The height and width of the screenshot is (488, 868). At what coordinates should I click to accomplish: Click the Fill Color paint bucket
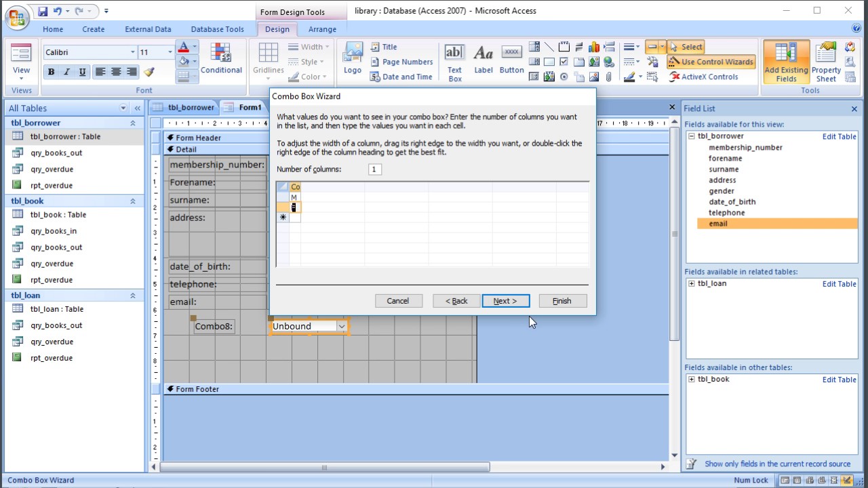point(183,62)
